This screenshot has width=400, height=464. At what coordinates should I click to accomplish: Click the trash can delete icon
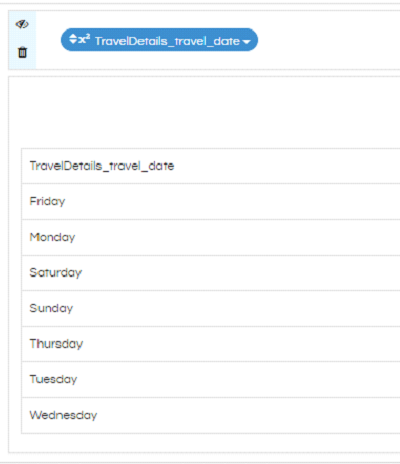(22, 52)
